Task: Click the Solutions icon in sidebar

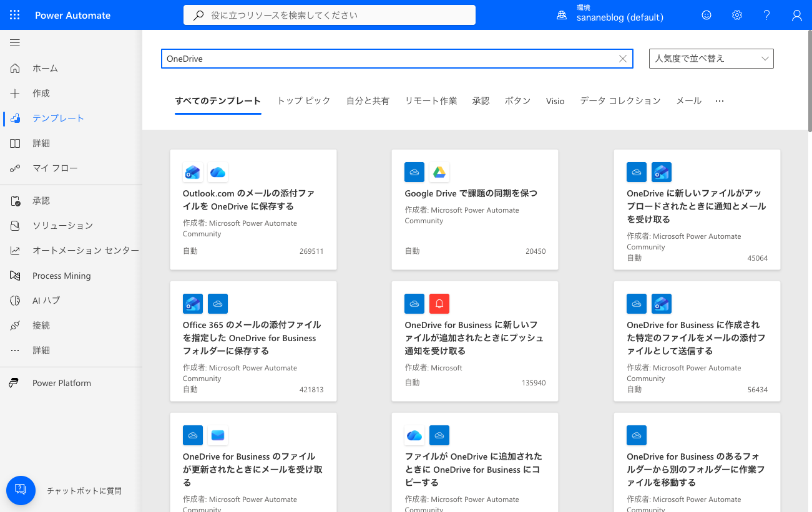Action: point(16,225)
